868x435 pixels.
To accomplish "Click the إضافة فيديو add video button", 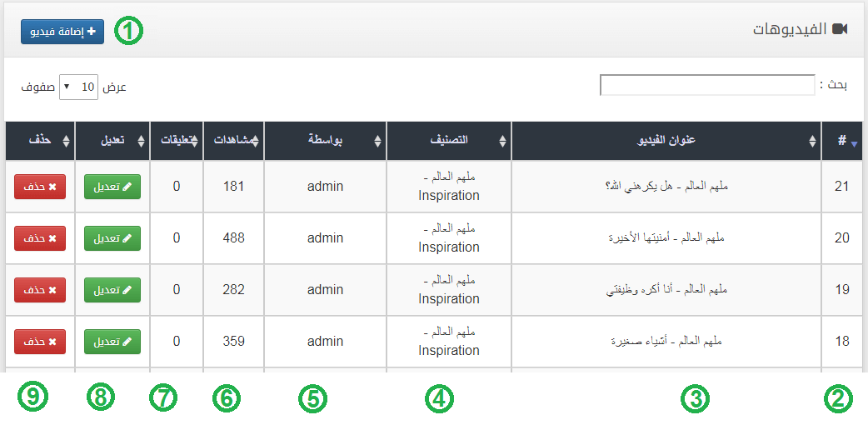I will pos(62,32).
